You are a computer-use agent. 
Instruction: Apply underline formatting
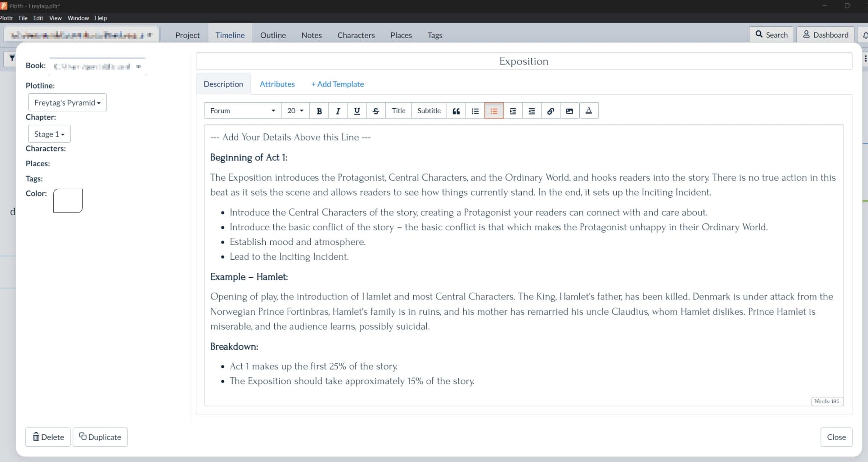tap(357, 111)
